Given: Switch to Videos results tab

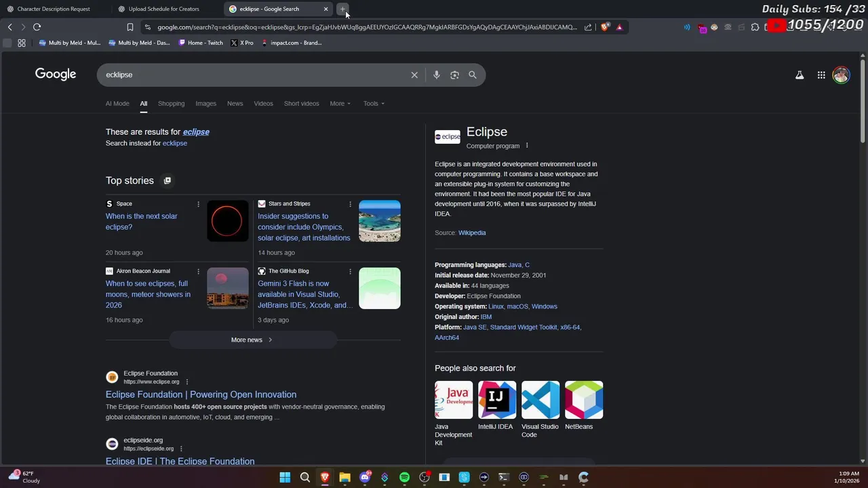Looking at the screenshot, I should click(x=263, y=104).
